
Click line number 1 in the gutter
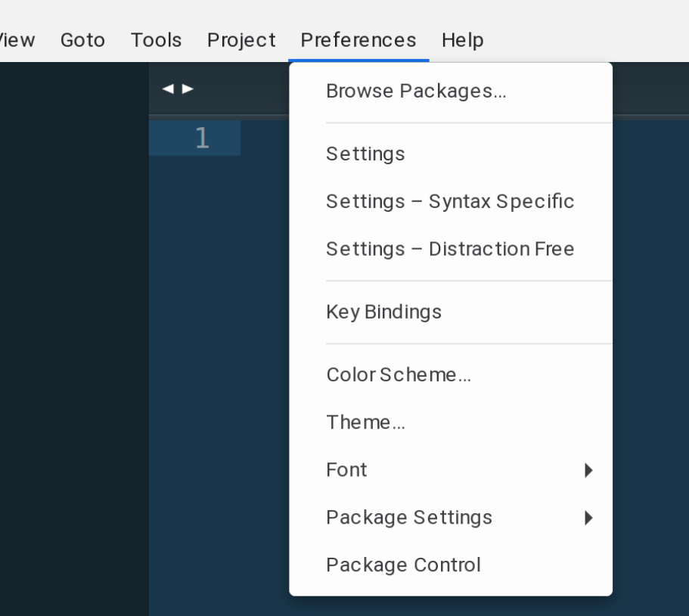pyautogui.click(x=201, y=138)
